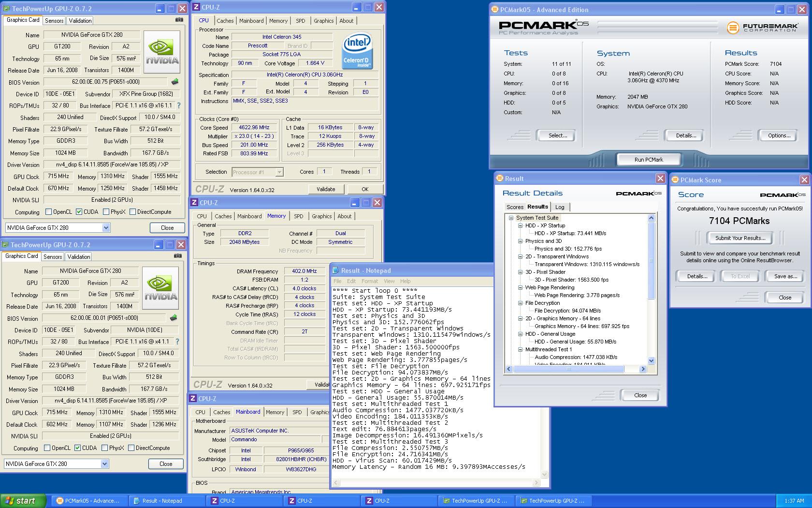Click the NVIDIA logo in top GPU-Z window

[x=162, y=52]
